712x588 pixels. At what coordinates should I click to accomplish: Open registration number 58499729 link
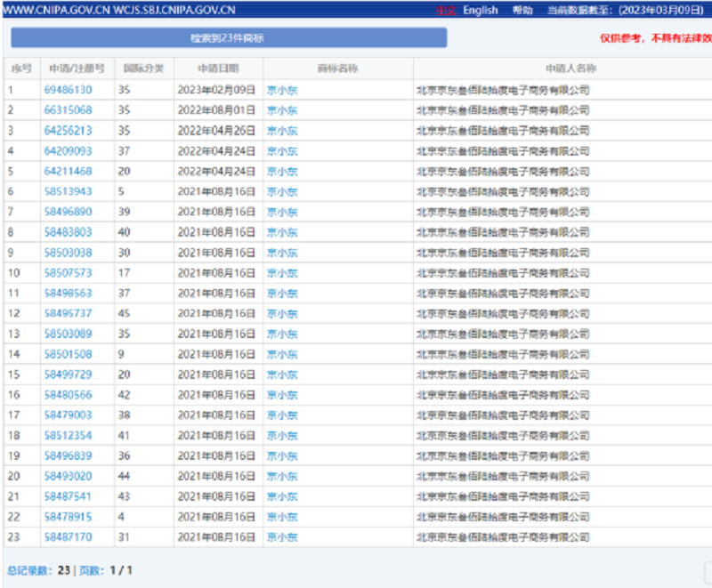pos(69,375)
